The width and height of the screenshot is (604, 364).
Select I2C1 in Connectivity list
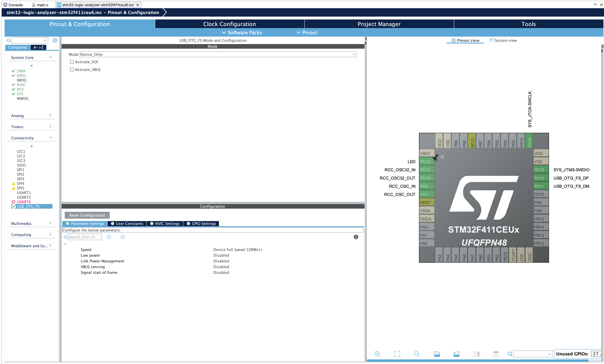tap(21, 151)
